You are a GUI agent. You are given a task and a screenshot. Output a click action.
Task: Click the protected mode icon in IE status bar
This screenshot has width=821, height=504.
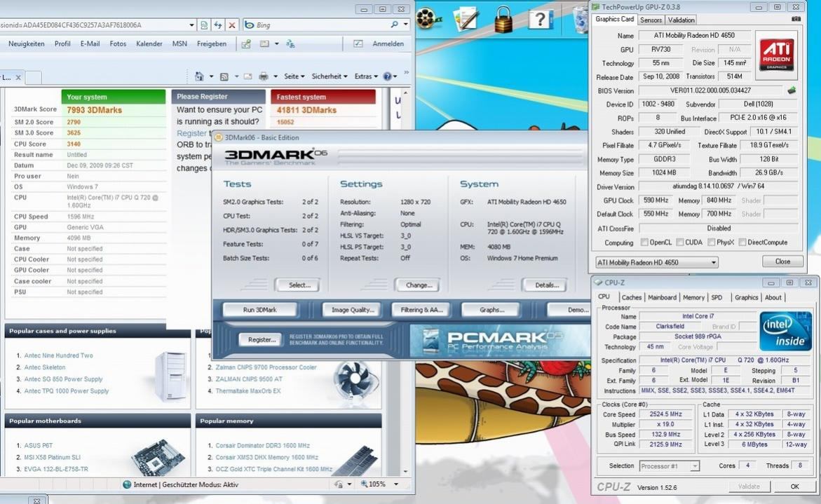[x=339, y=484]
